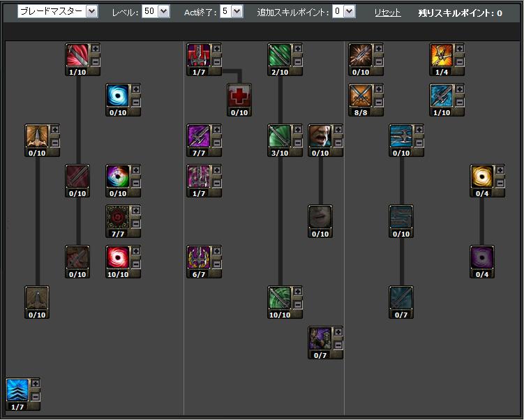Select the blue chevrons skill showing 1/7
The width and height of the screenshot is (524, 420).
17,389
